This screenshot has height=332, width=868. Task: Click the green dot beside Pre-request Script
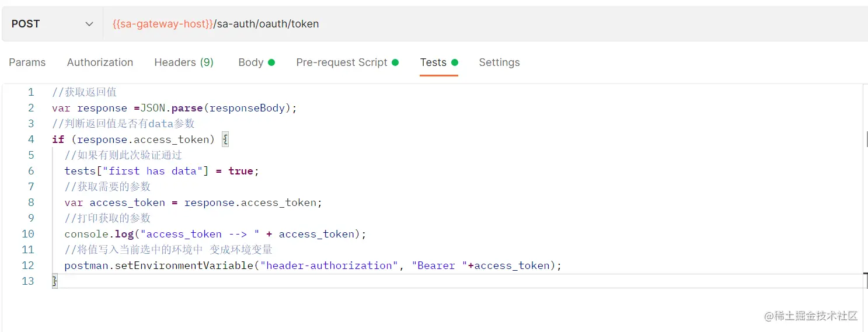pos(395,62)
